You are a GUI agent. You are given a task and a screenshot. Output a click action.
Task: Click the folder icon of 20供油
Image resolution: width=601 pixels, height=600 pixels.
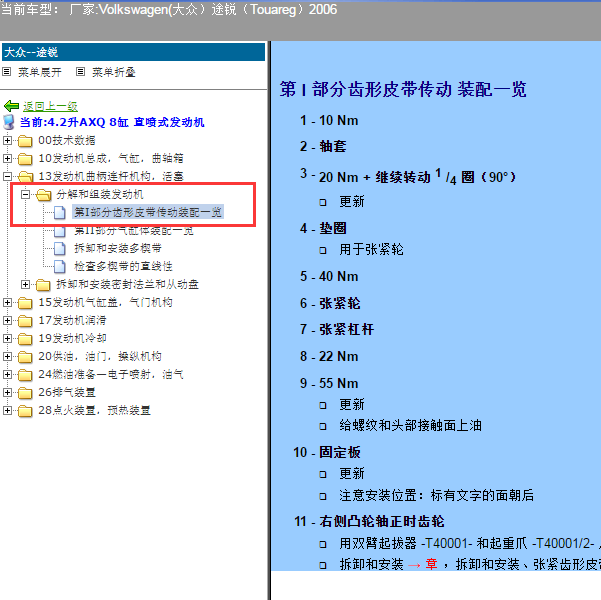click(x=25, y=357)
